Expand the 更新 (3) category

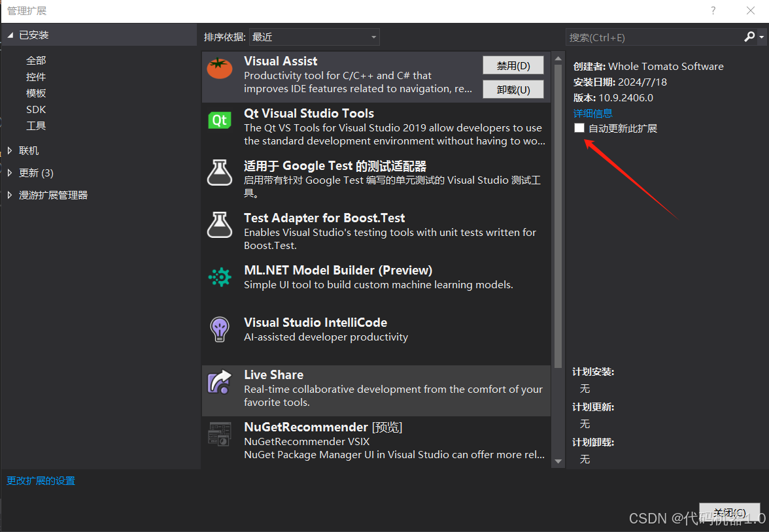click(x=10, y=173)
